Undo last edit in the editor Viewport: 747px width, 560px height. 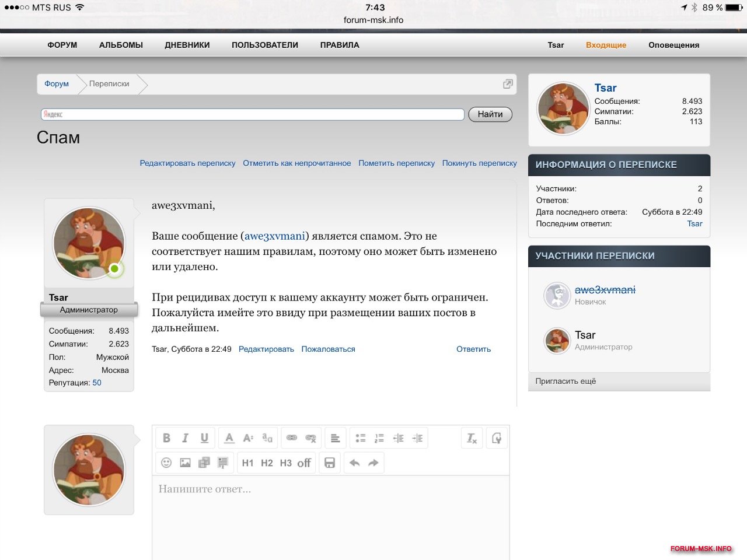point(354,463)
